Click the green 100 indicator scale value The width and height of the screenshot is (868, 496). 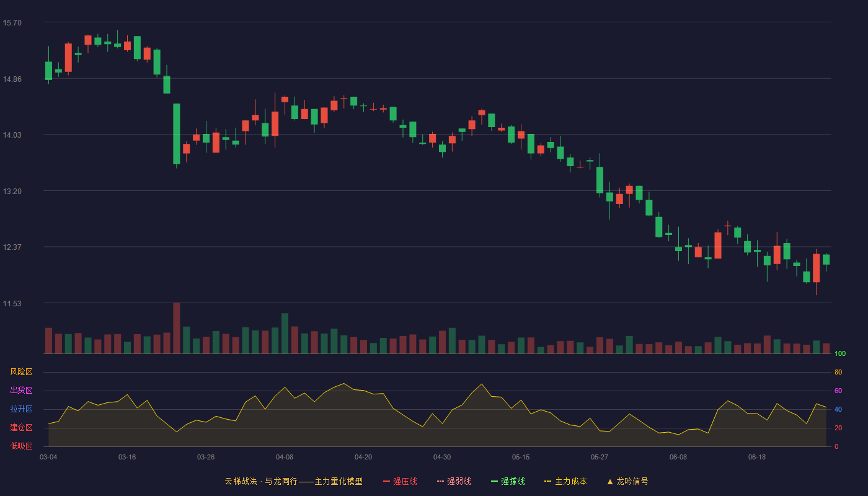[840, 354]
